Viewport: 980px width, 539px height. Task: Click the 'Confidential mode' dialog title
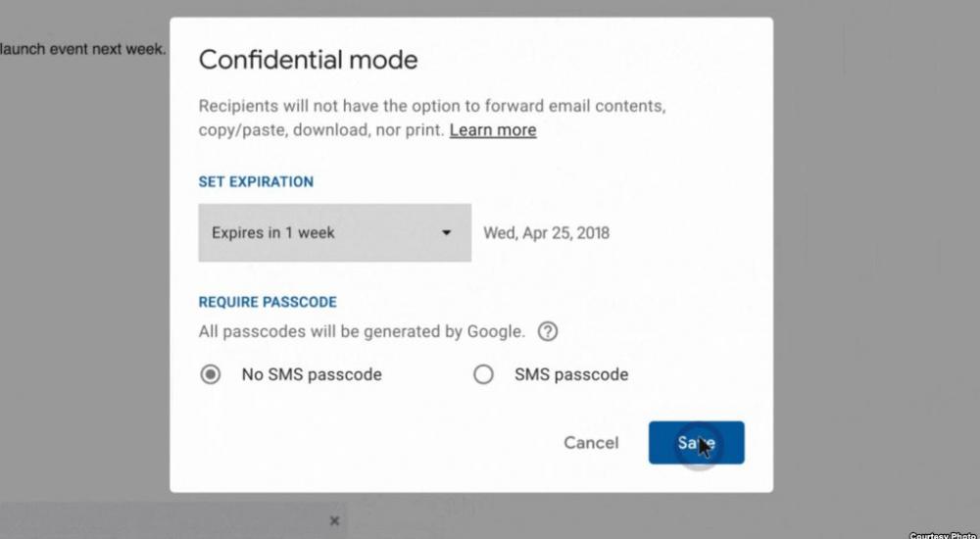click(309, 60)
